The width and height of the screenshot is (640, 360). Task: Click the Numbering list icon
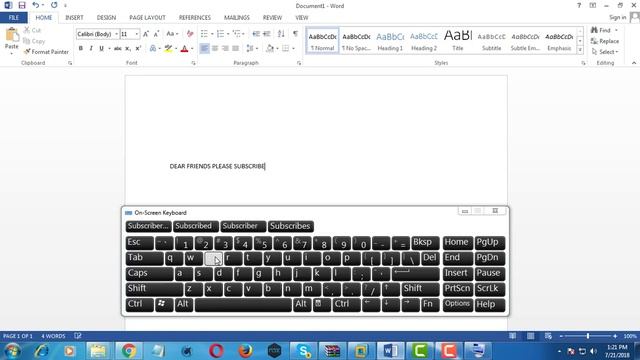click(220, 34)
